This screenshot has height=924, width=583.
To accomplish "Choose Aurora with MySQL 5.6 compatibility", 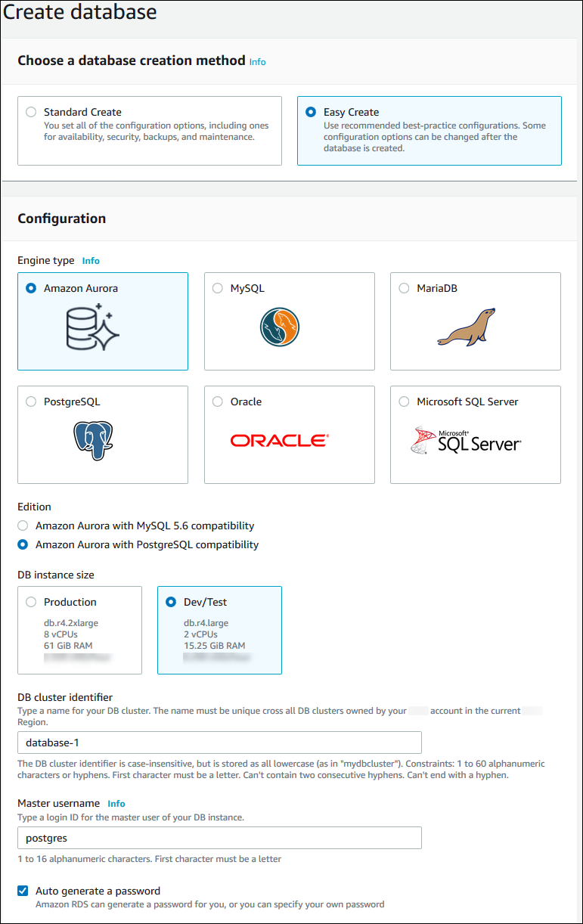I will coord(24,526).
